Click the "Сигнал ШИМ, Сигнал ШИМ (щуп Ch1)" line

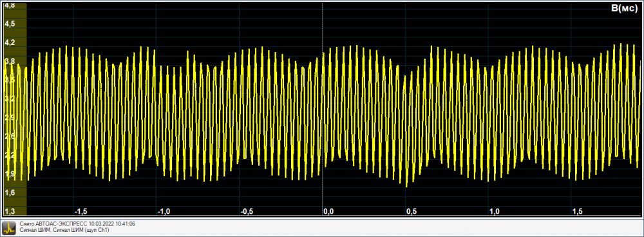tap(64, 230)
